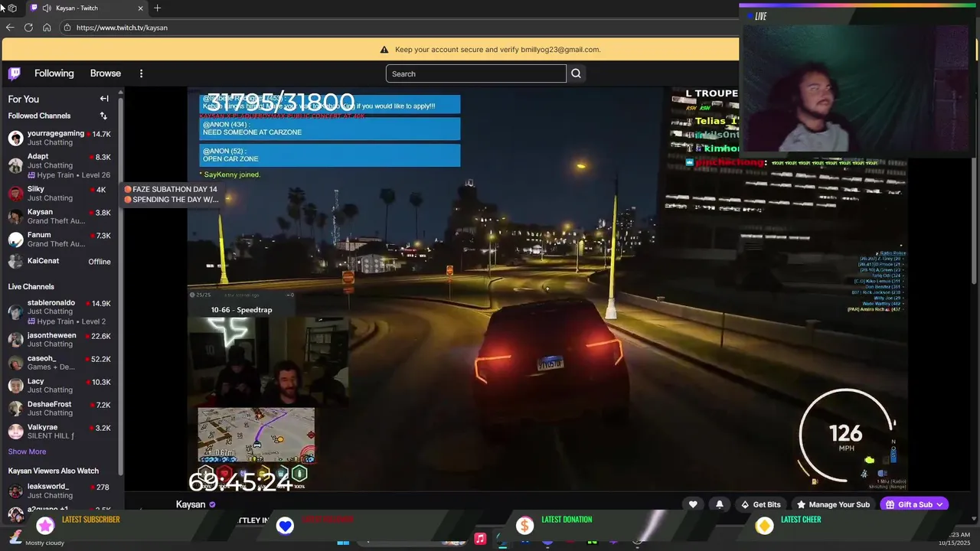Click the Live Channels heading
This screenshot has height=551, width=980.
pos(31,287)
